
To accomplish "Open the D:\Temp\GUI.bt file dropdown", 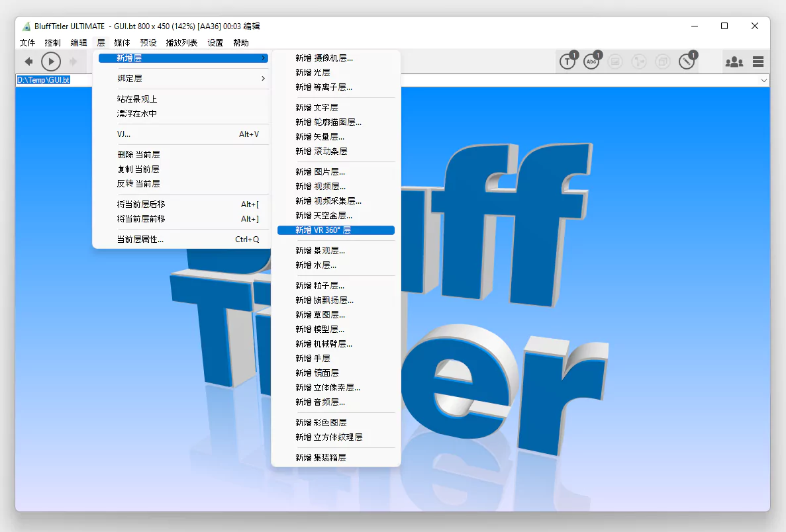I will point(765,80).
